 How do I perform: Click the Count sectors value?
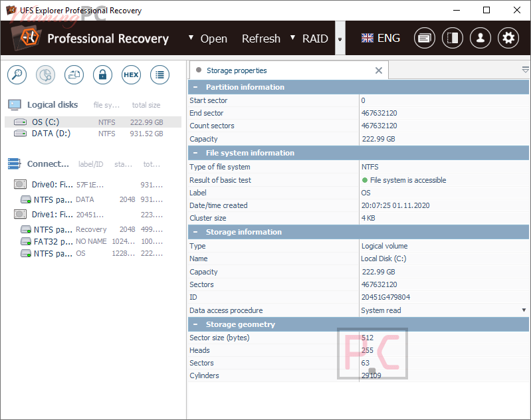click(379, 126)
